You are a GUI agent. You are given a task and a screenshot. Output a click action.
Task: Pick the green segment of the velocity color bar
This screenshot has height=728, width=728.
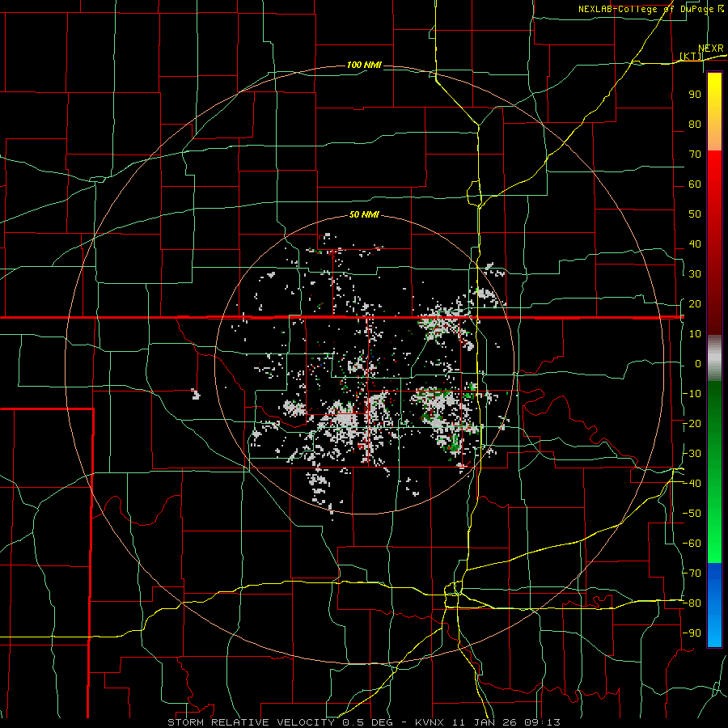714,472
